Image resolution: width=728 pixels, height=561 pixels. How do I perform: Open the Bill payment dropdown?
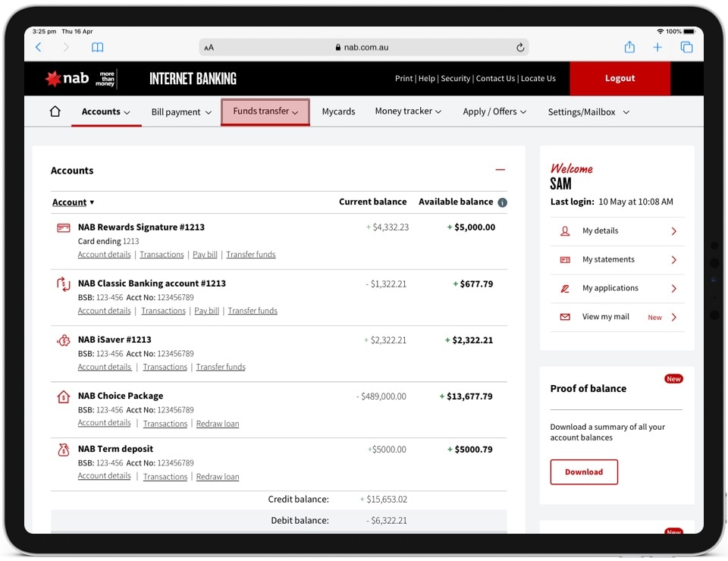point(181,112)
